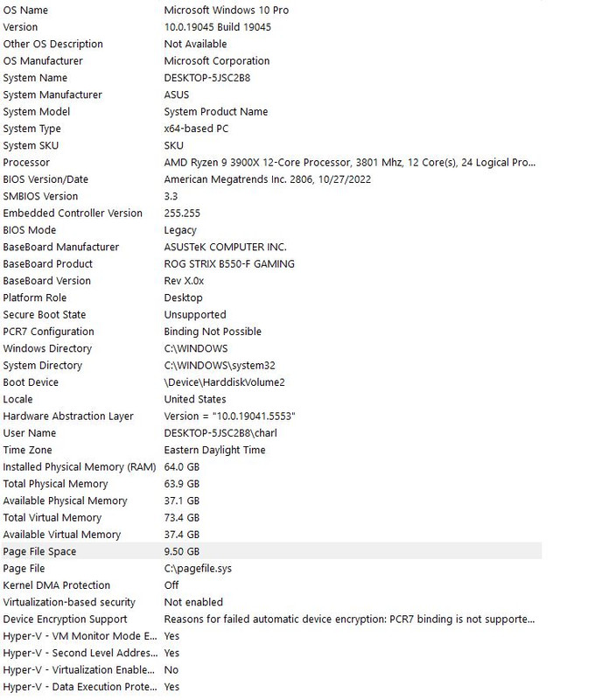This screenshot has height=700, width=595.
Task: Click Hyper-V Virtualization Enabled value No
Action: (171, 670)
